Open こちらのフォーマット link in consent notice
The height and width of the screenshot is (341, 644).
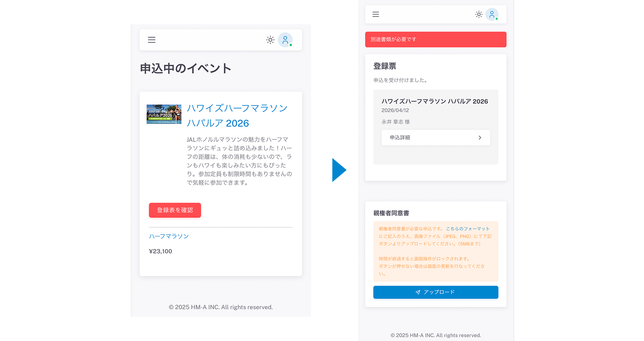(x=468, y=229)
